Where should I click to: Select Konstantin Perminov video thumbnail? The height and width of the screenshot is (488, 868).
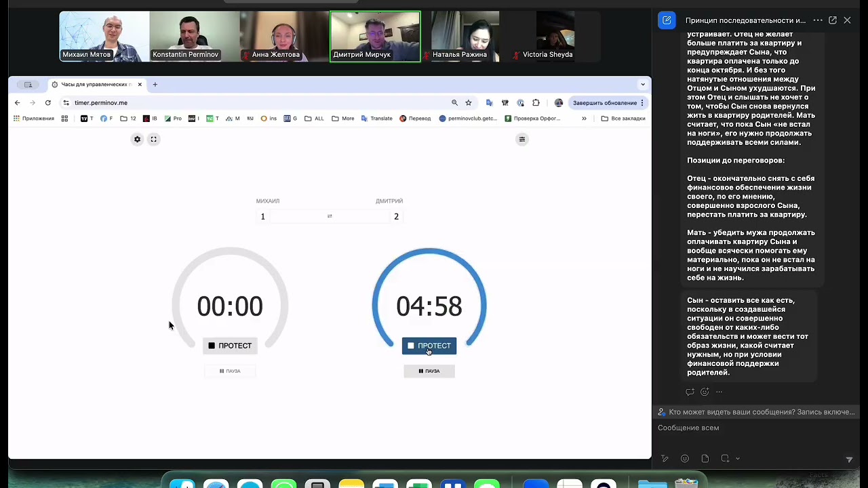(x=195, y=37)
